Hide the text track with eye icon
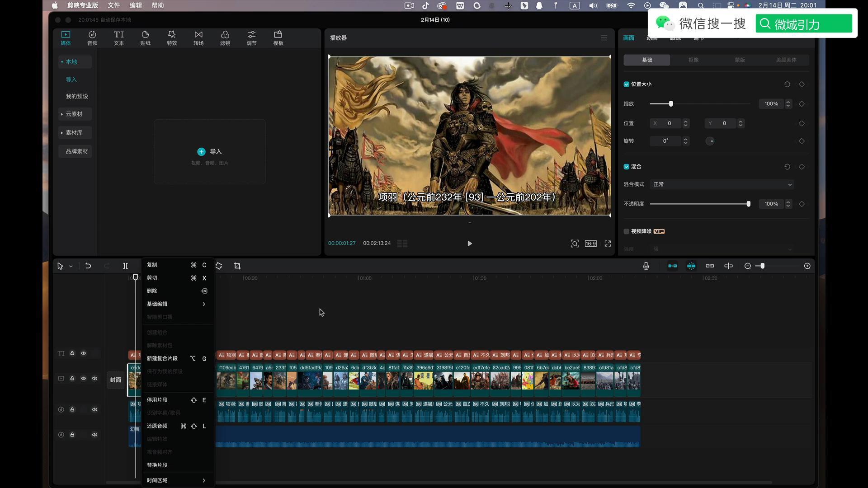The image size is (868, 488). (x=84, y=353)
